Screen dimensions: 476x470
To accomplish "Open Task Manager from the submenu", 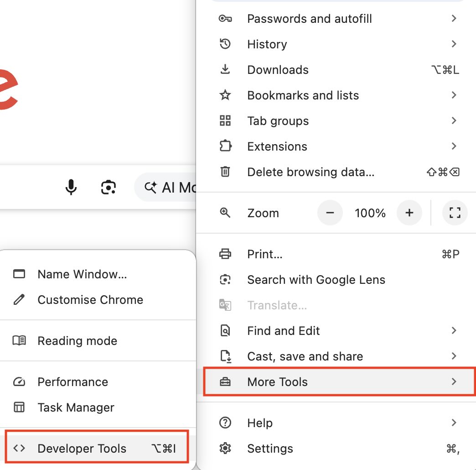I will click(x=76, y=407).
